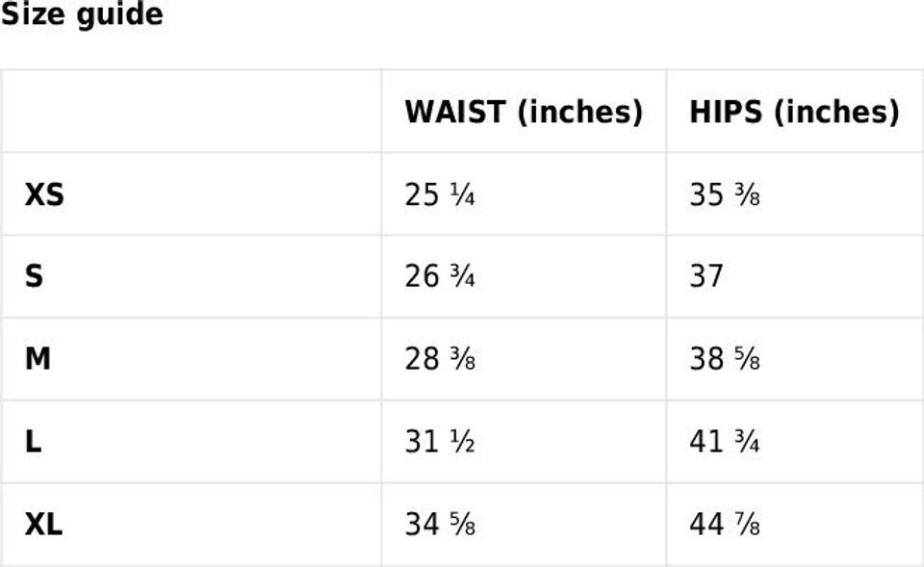Click the 'Size guide' heading
The image size is (924, 567).
click(x=82, y=15)
